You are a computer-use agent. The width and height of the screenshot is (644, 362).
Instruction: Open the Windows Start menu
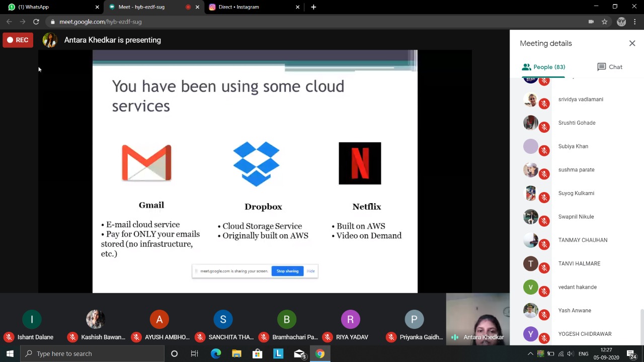10,353
